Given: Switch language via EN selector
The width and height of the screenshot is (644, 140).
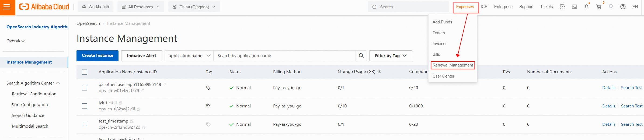Looking at the screenshot, I should (x=635, y=7).
